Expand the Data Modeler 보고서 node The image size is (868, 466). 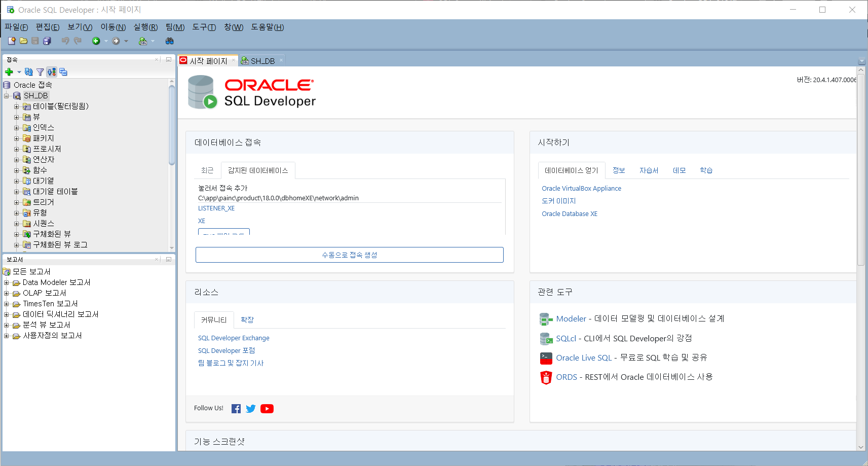pyautogui.click(x=7, y=282)
